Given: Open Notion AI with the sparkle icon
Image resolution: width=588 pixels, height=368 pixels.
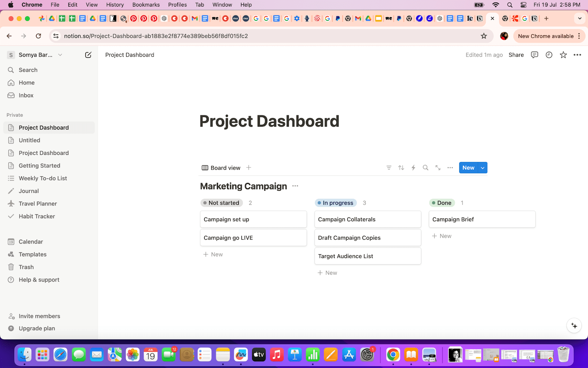Looking at the screenshot, I should click(x=574, y=325).
